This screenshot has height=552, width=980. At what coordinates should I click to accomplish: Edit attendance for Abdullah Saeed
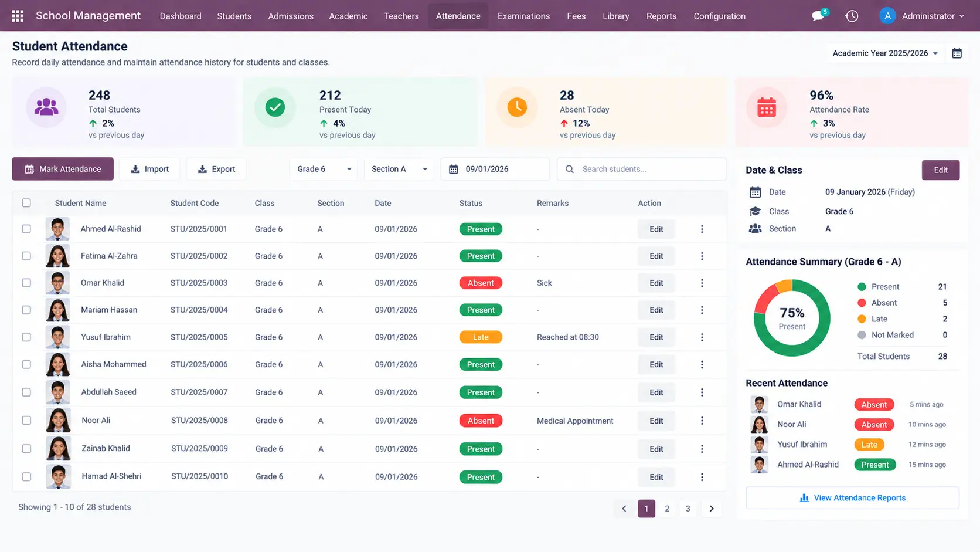(x=656, y=392)
